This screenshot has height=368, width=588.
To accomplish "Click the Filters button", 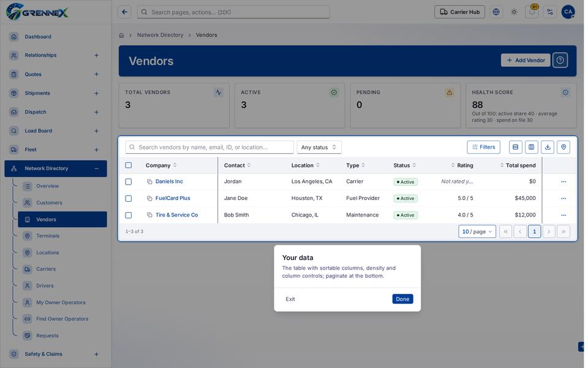I will click(483, 147).
